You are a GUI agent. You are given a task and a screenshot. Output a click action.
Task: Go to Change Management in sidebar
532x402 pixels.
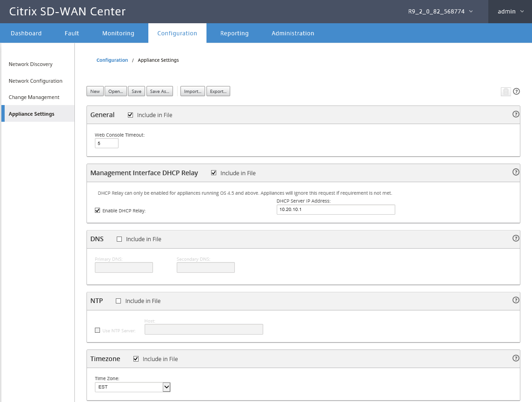(x=34, y=97)
